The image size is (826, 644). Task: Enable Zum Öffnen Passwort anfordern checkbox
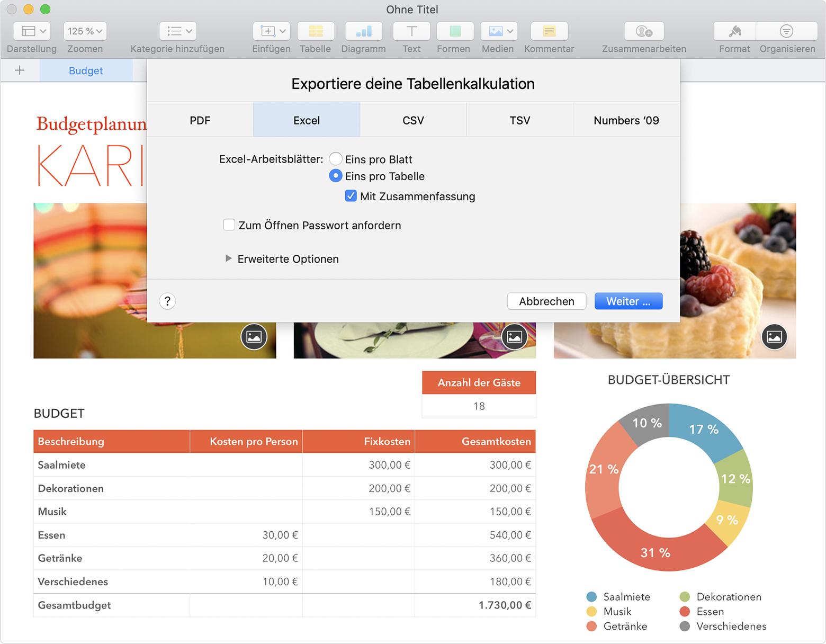(229, 225)
